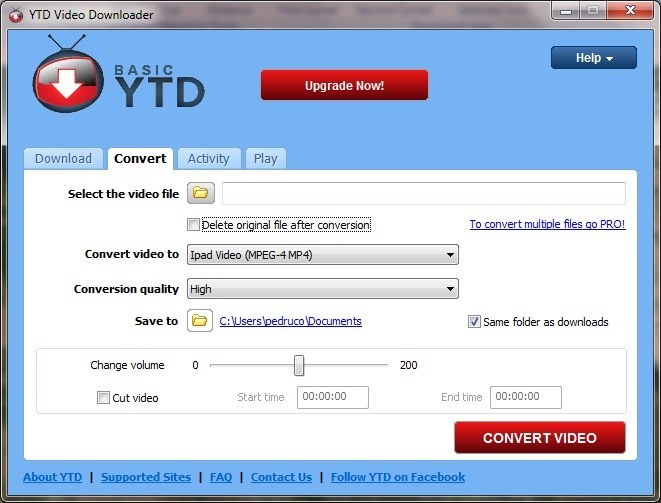
Task: Click the YTD title bar app icon
Action: (13, 14)
